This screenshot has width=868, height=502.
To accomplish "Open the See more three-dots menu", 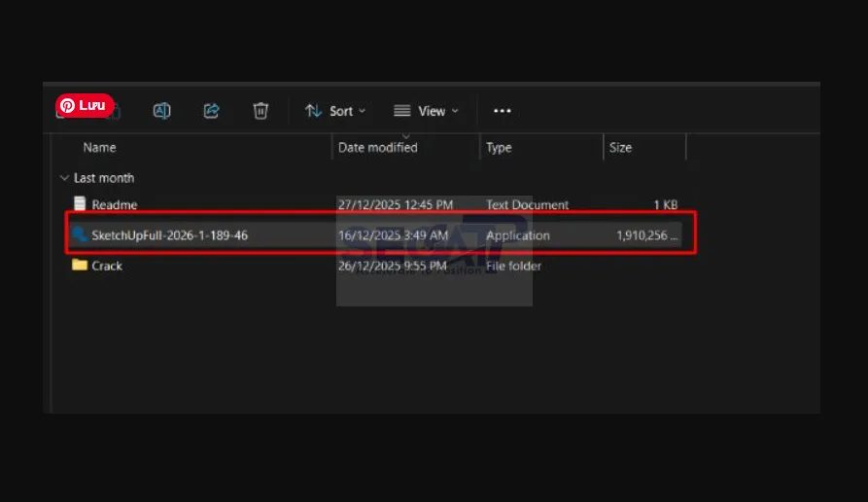I will coord(502,111).
